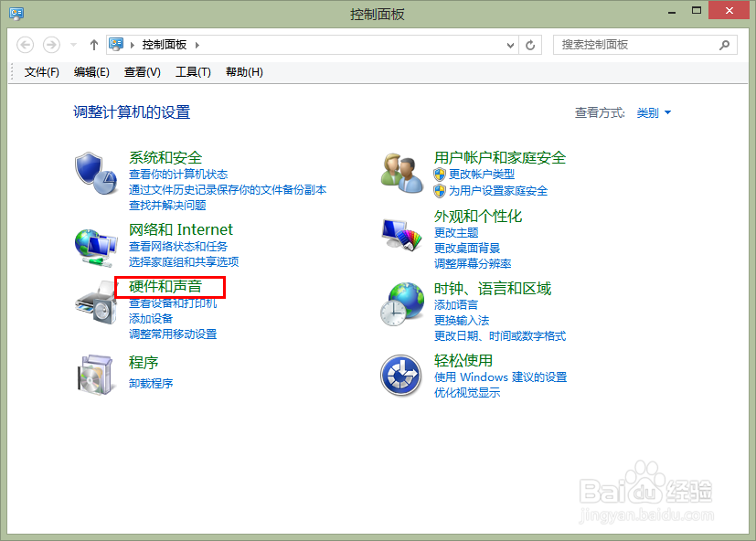
Task: Click the 为用户设置家庭安全 link
Action: click(498, 191)
